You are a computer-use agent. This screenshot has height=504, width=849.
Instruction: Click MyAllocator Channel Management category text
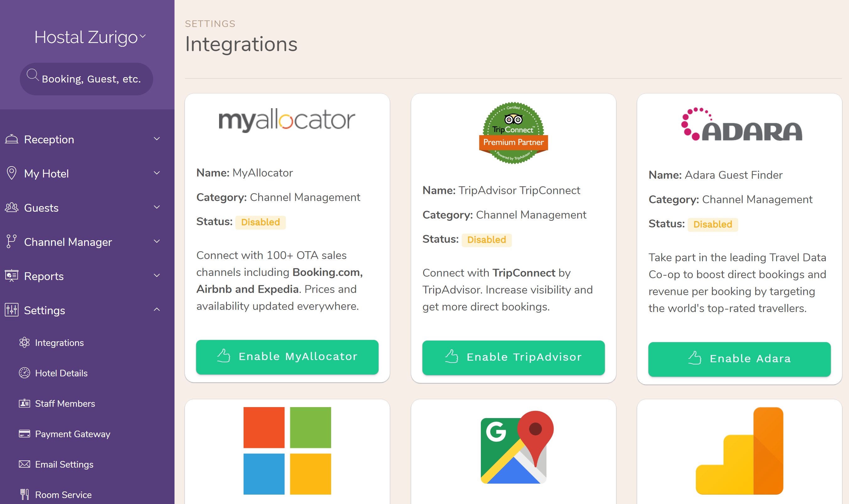pos(278,197)
